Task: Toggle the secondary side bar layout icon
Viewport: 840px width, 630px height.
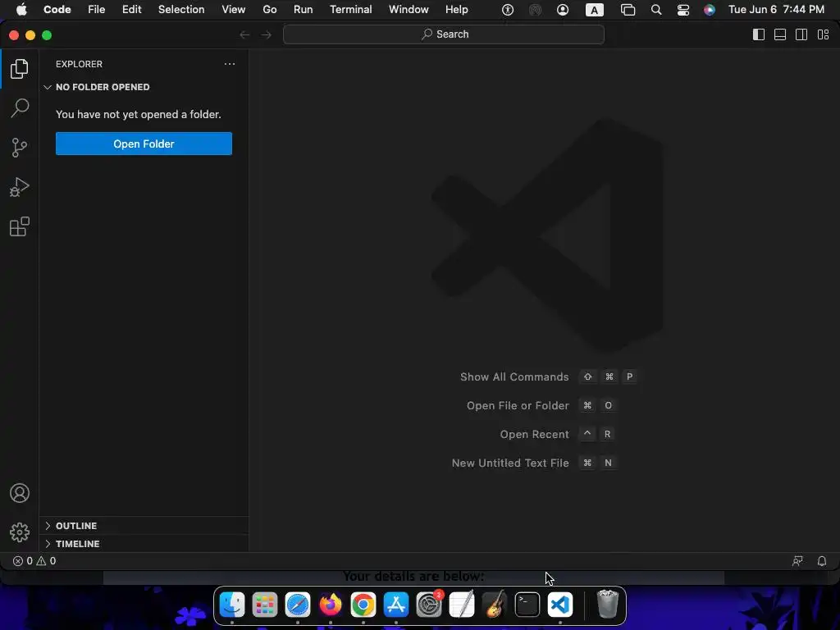Action: tap(801, 34)
